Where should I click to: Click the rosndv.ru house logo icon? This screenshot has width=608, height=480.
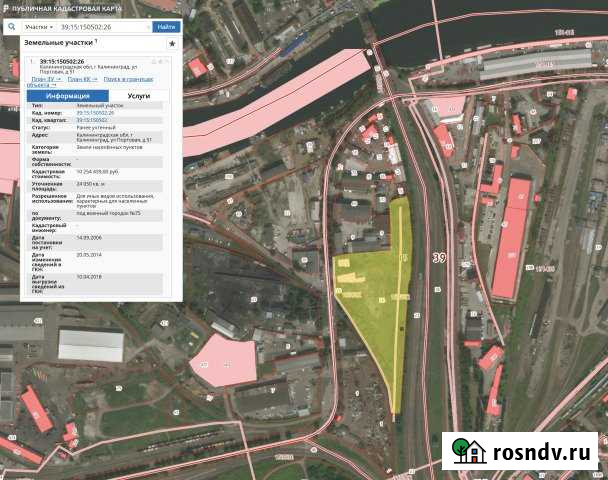[x=463, y=451]
